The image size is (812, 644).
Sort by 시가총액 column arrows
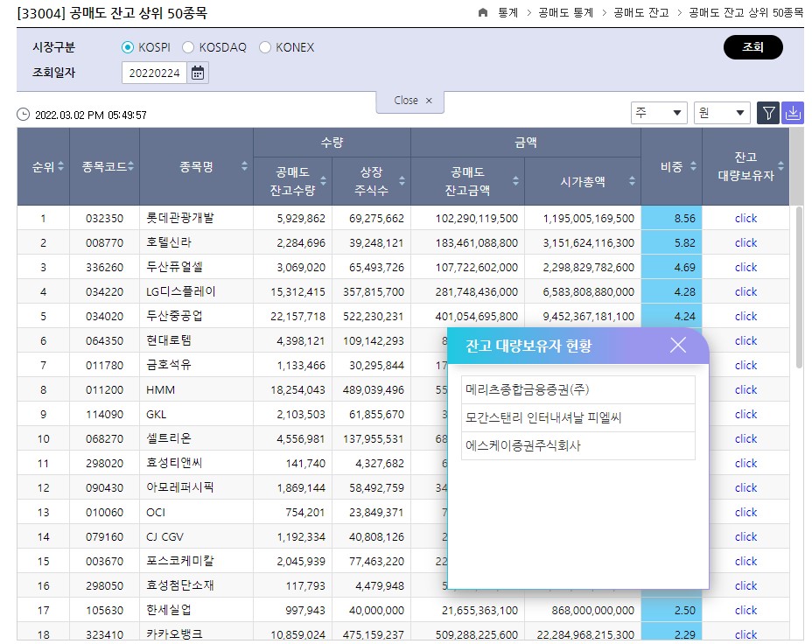[632, 180]
